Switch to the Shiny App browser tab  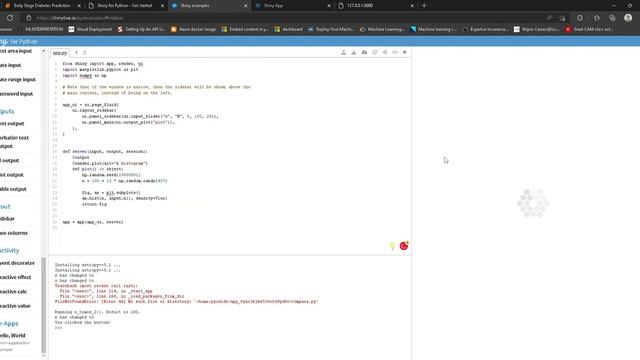pos(291,6)
